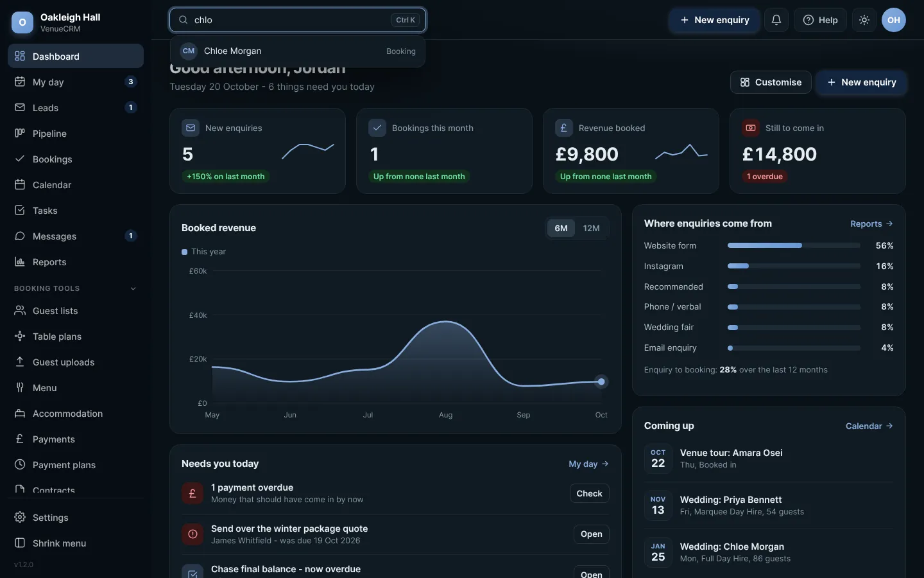Image resolution: width=924 pixels, height=578 pixels.
Task: Click the payment overdue pound icon
Action: point(193,493)
